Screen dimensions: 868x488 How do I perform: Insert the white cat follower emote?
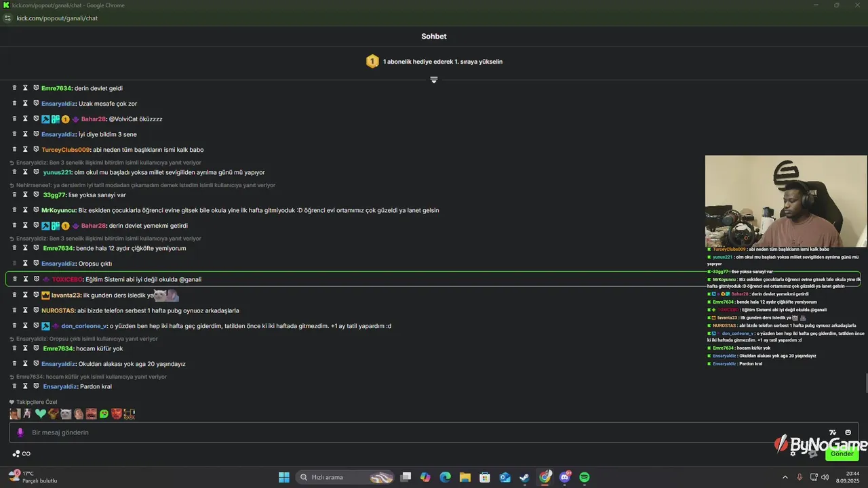(x=66, y=413)
